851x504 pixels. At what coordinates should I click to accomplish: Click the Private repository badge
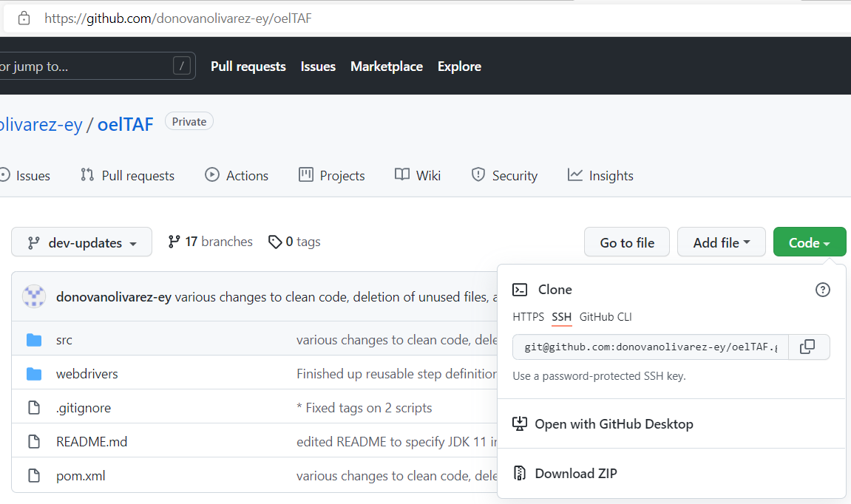click(189, 121)
